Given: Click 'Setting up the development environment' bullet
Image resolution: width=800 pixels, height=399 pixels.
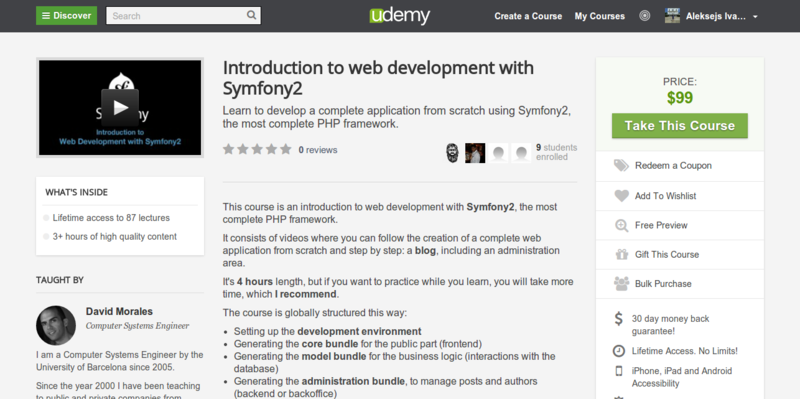Looking at the screenshot, I should (x=328, y=332).
